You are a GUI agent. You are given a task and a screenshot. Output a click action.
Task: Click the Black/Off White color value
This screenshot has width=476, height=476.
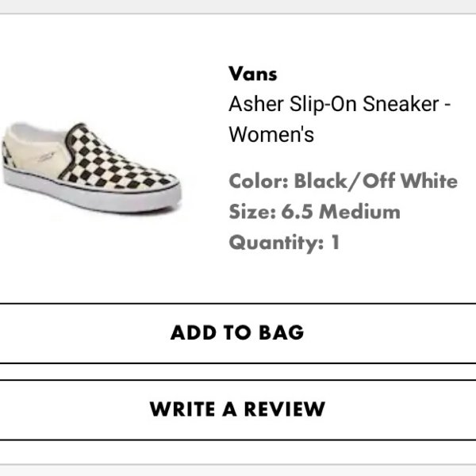pos(376,181)
